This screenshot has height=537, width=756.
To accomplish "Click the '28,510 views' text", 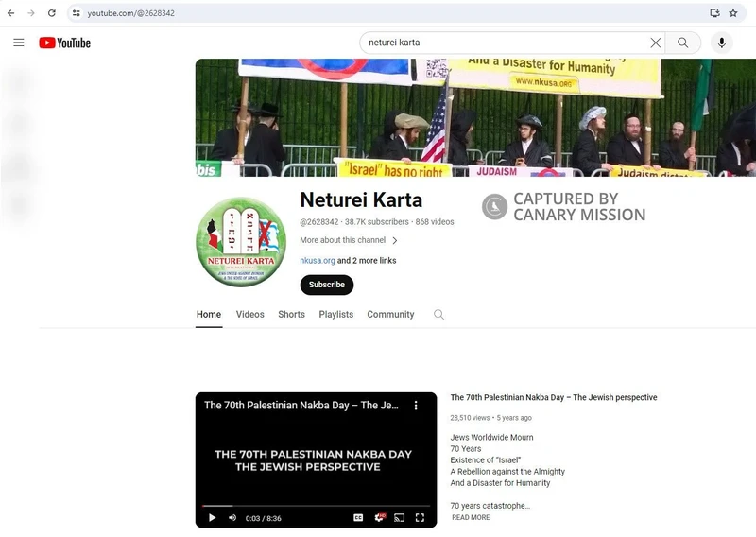I will [x=470, y=418].
